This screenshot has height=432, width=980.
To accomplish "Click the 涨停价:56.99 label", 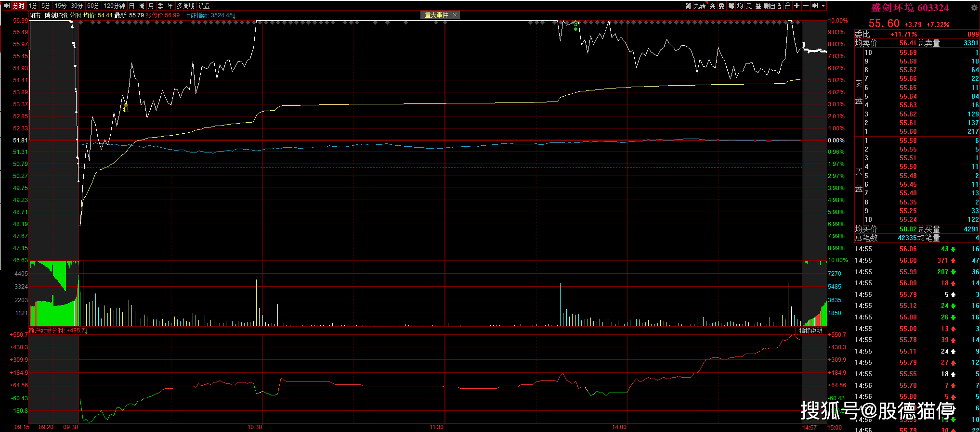I will [x=163, y=15].
